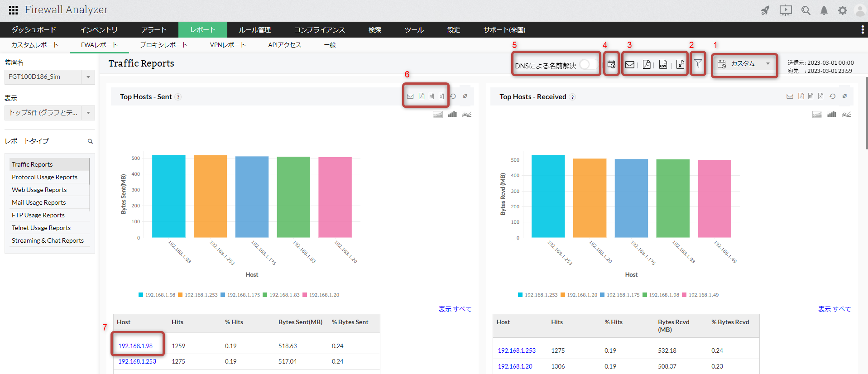Switch to the アラート tab

[154, 30]
